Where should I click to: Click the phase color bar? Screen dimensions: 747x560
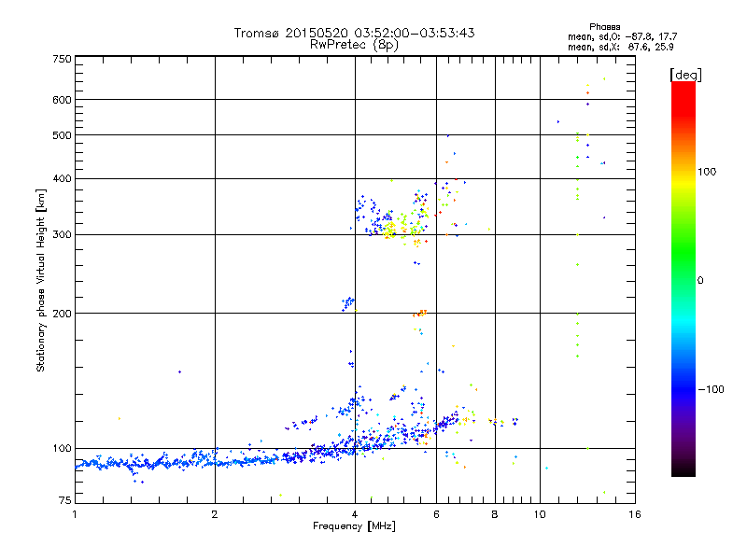[684, 278]
